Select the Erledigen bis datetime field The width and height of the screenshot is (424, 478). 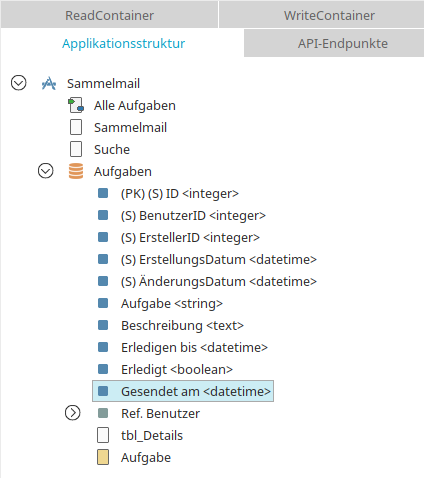pyautogui.click(x=194, y=347)
